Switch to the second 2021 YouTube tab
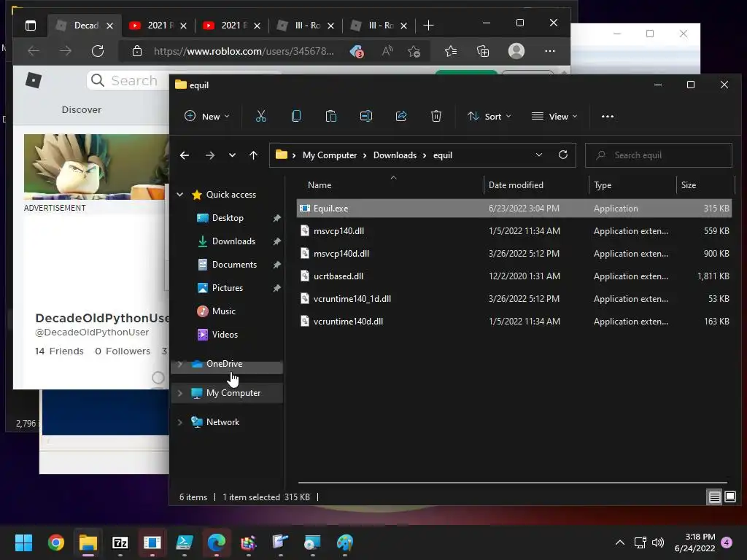 (x=231, y=26)
